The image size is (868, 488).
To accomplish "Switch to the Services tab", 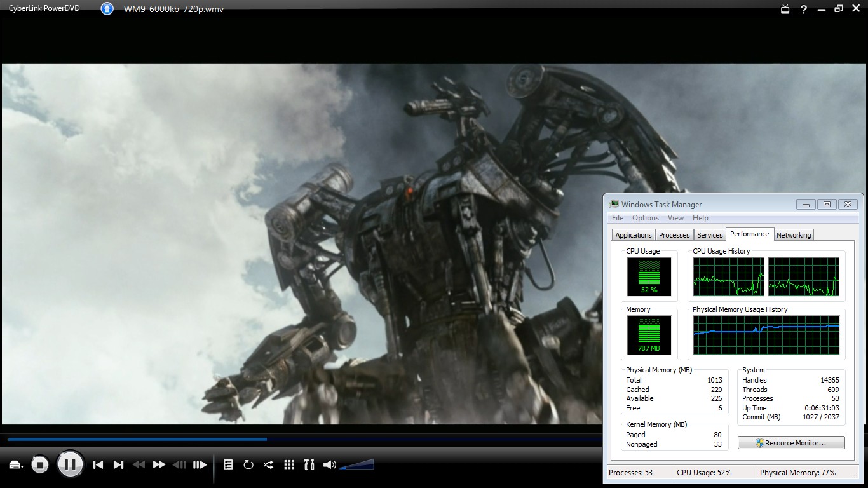I will (x=710, y=235).
